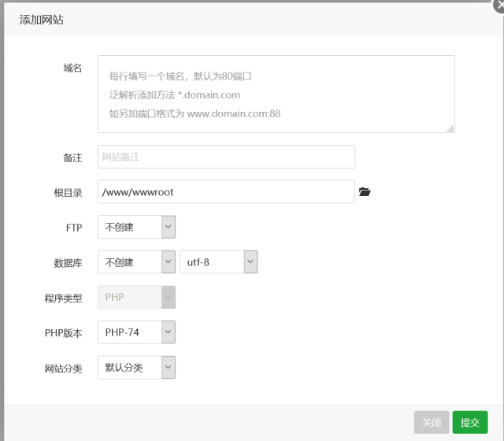Click the 域名 field label
The width and height of the screenshot is (504, 441).
tap(72, 69)
